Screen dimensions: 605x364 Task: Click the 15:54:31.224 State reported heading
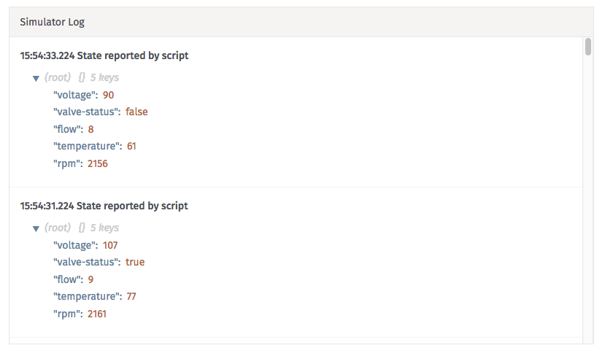104,206
